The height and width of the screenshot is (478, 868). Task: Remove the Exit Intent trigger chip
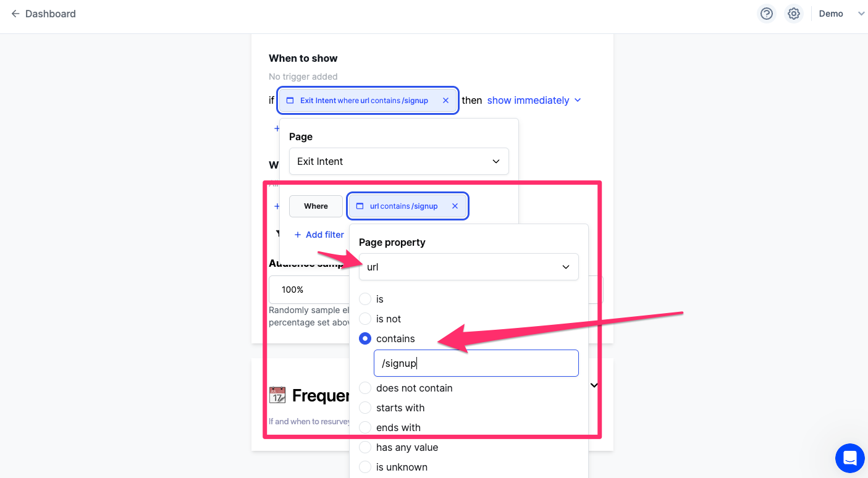446,100
